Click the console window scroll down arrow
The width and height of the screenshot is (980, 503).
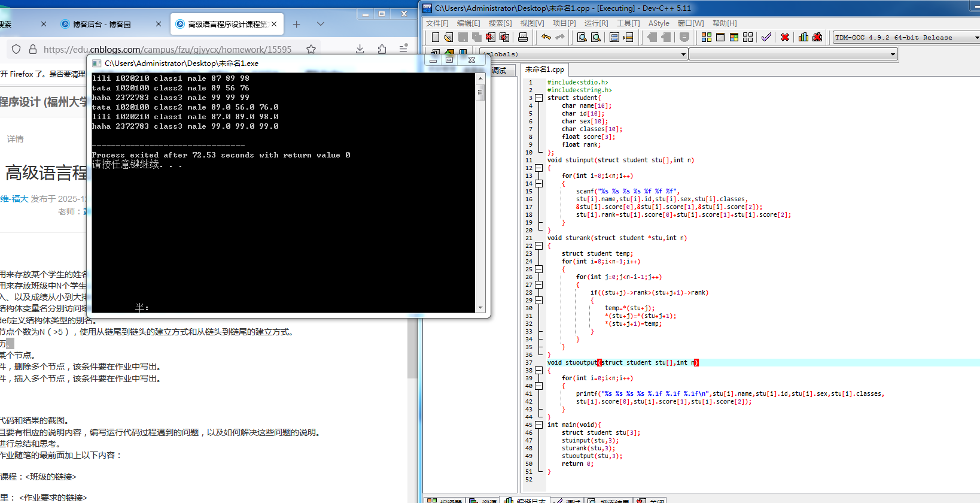click(x=480, y=308)
